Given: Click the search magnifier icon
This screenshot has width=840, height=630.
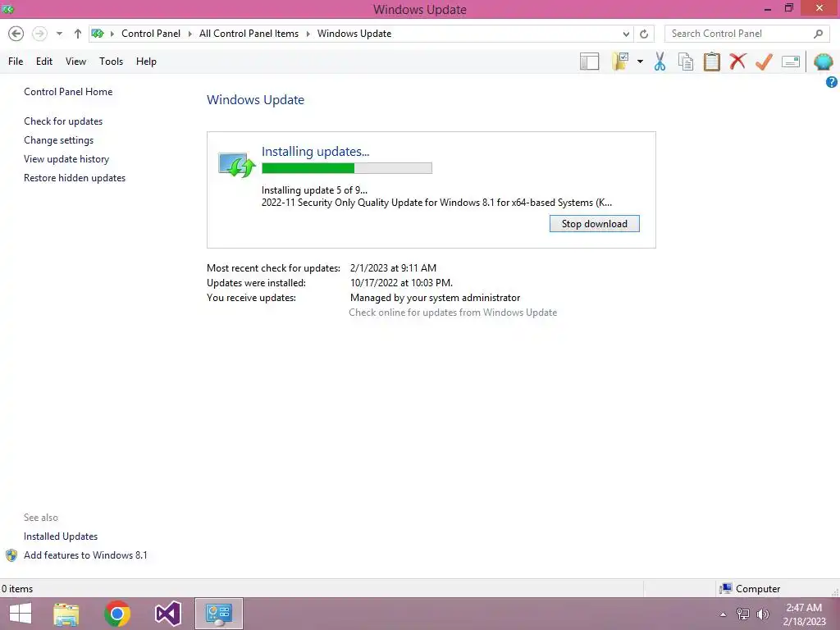Looking at the screenshot, I should (818, 34).
